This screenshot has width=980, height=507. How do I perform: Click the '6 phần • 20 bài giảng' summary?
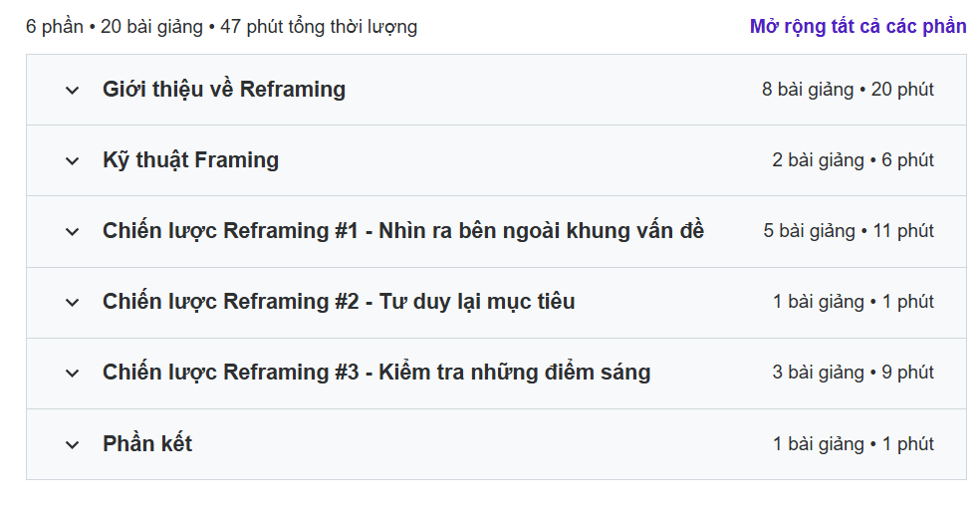(221, 27)
